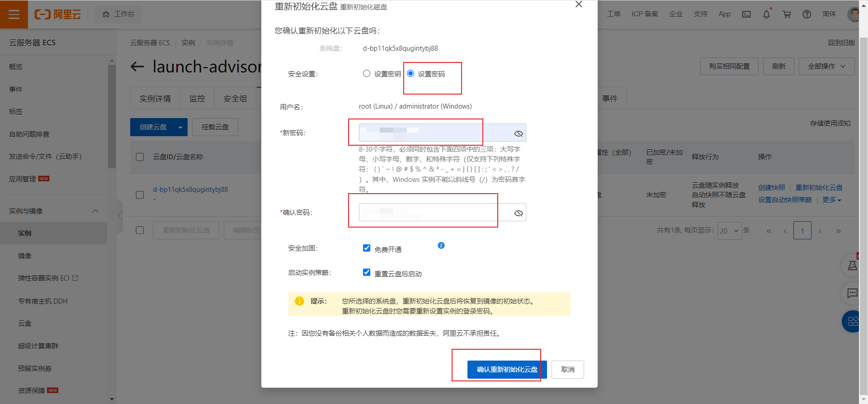Confirm with 确认重新初始化云盘 button
The image size is (868, 404).
click(x=507, y=370)
